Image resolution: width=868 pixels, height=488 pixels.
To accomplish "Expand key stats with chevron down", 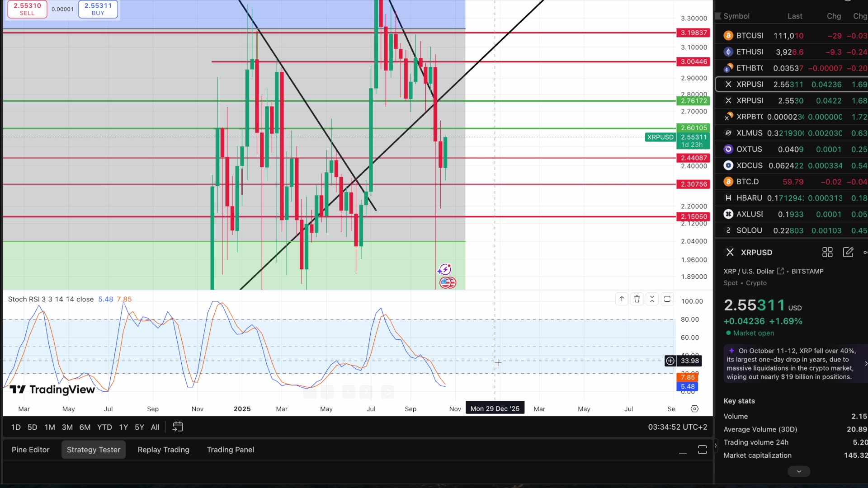I will [799, 471].
